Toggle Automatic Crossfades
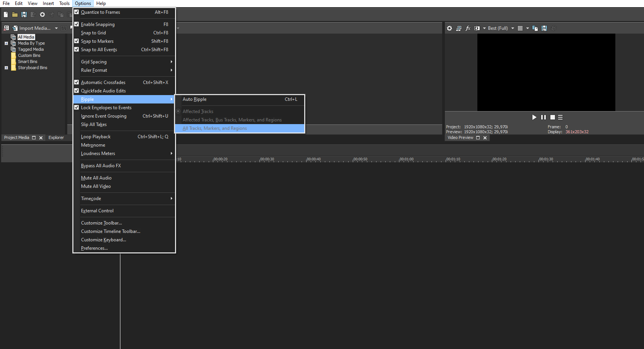The image size is (644, 349). tap(124, 82)
